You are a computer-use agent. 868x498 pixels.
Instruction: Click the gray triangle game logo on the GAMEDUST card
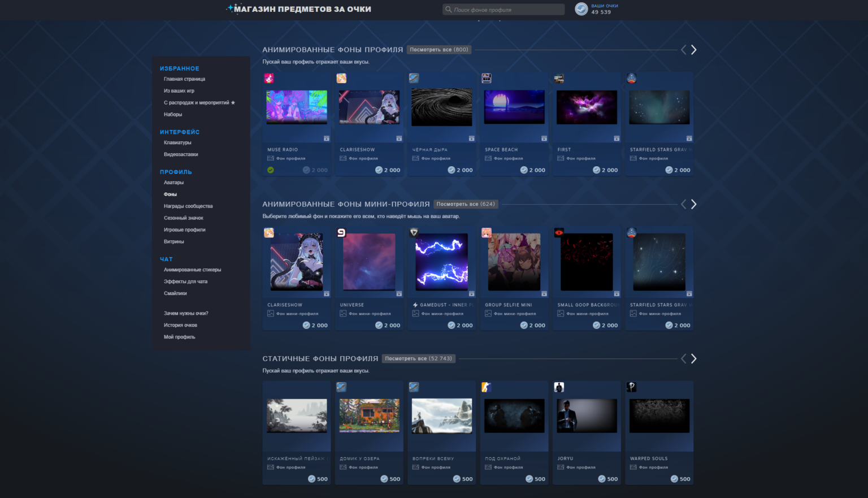414,232
